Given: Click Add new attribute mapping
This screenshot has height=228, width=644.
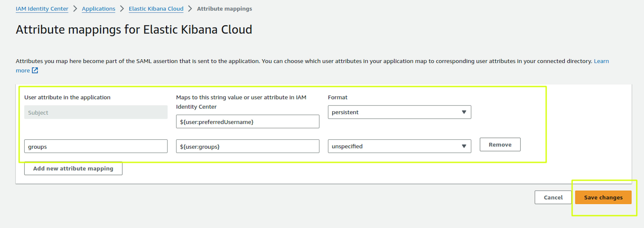Looking at the screenshot, I should coord(73,168).
